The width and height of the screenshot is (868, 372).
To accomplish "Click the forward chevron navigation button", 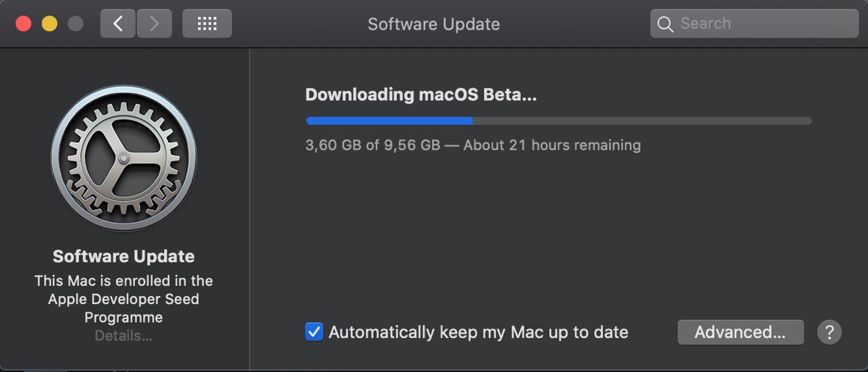I will pos(154,24).
